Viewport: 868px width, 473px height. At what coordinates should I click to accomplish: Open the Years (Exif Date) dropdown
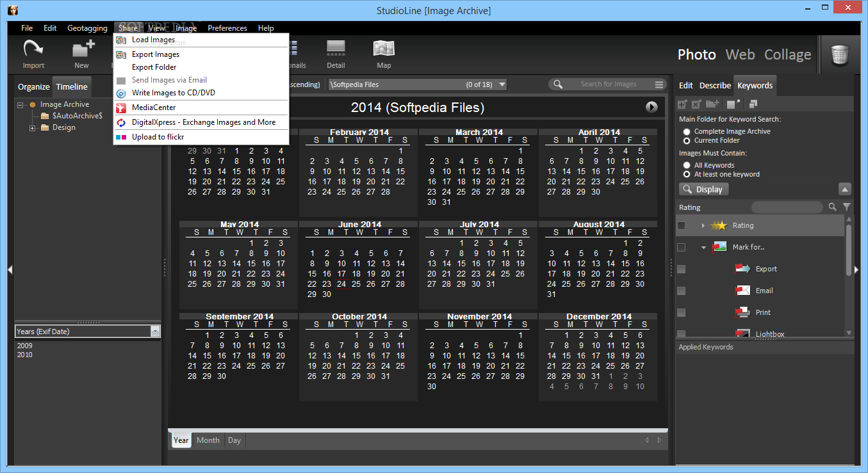point(155,332)
